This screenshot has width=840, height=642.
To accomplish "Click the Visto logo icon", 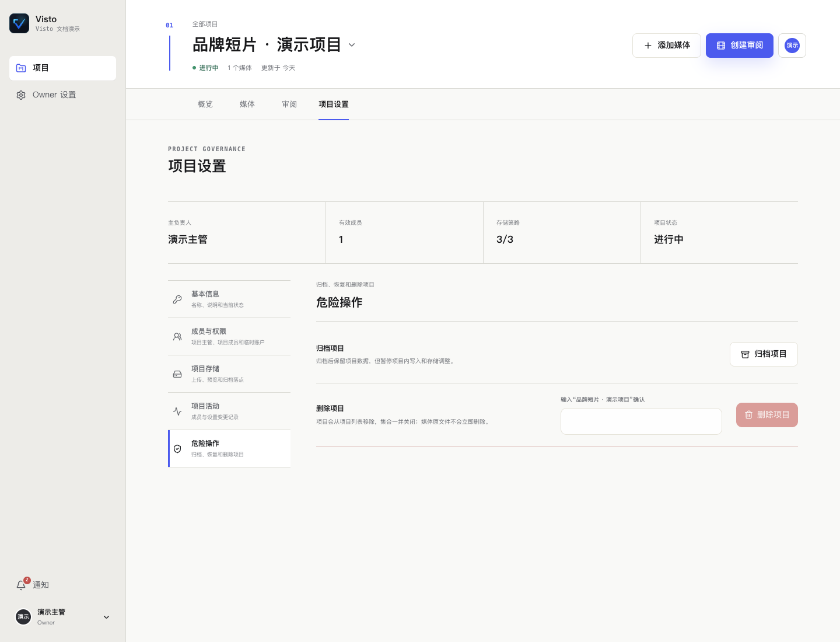I will coord(19,23).
